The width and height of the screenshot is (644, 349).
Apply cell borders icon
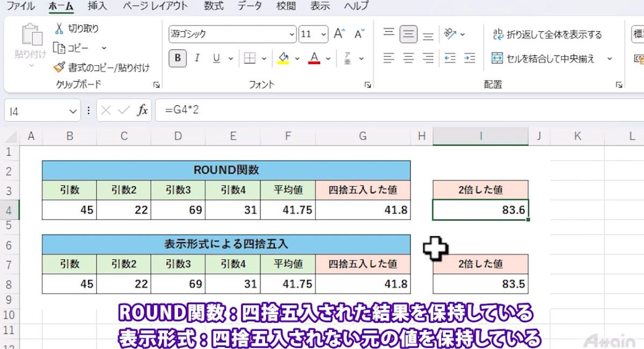click(249, 58)
